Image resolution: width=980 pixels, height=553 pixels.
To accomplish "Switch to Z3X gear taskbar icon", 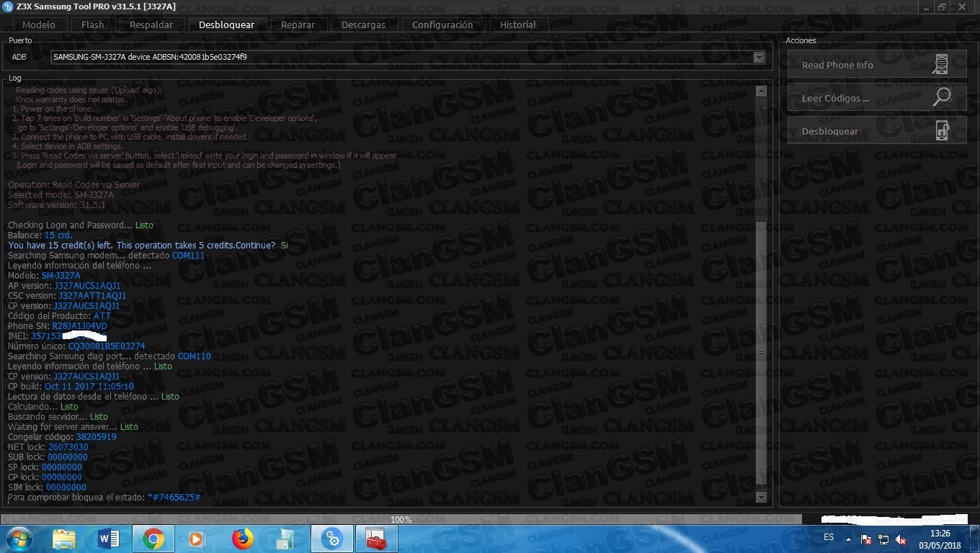I will (332, 539).
